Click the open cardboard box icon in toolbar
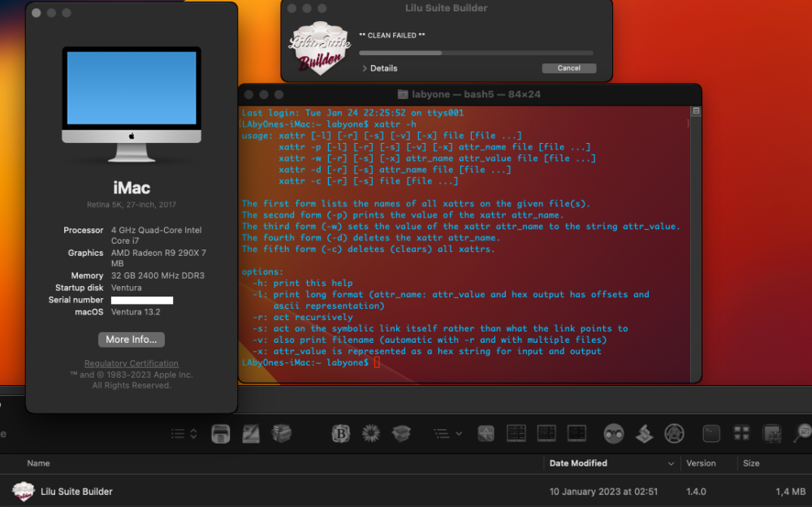Screen dimensions: 812x507 401,433
